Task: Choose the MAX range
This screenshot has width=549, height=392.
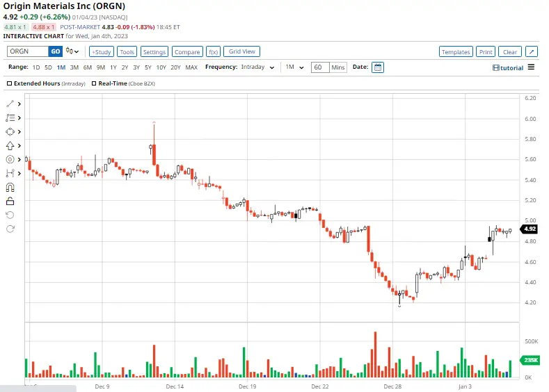Action: [x=191, y=67]
